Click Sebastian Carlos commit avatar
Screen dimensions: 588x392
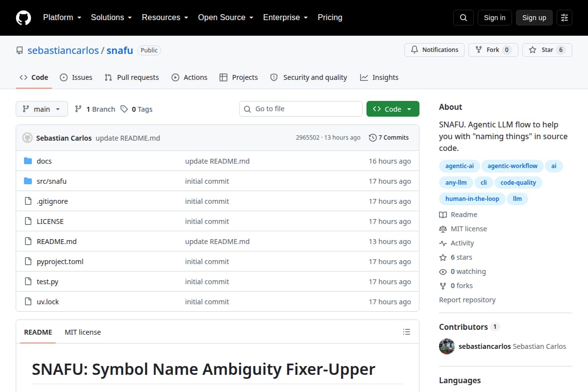tap(27, 138)
